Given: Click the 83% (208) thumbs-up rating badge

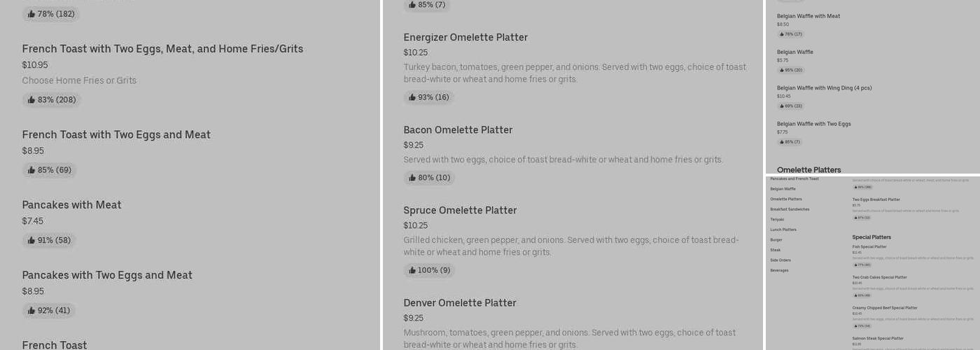Looking at the screenshot, I should (x=51, y=100).
